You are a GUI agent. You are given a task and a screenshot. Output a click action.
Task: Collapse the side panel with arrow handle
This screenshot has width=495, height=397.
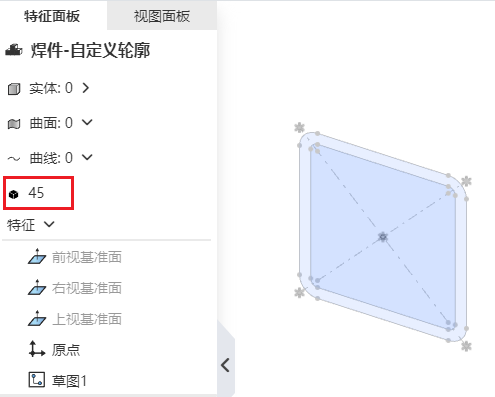pos(226,365)
